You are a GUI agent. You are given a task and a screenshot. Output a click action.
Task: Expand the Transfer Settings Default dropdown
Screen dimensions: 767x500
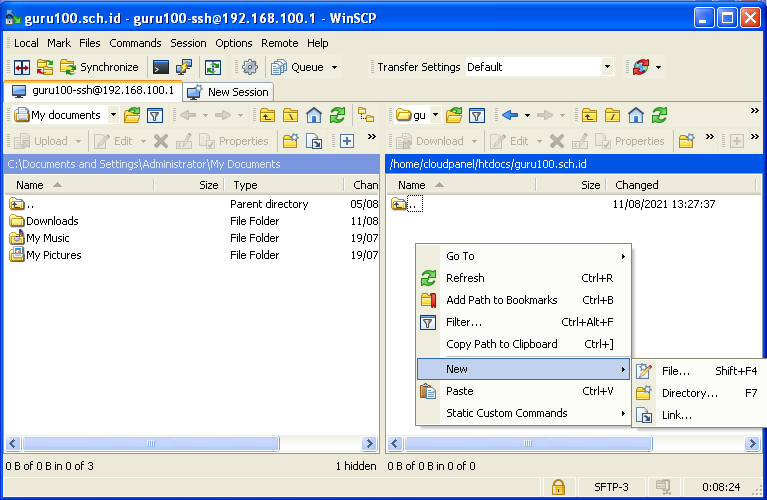[x=606, y=67]
